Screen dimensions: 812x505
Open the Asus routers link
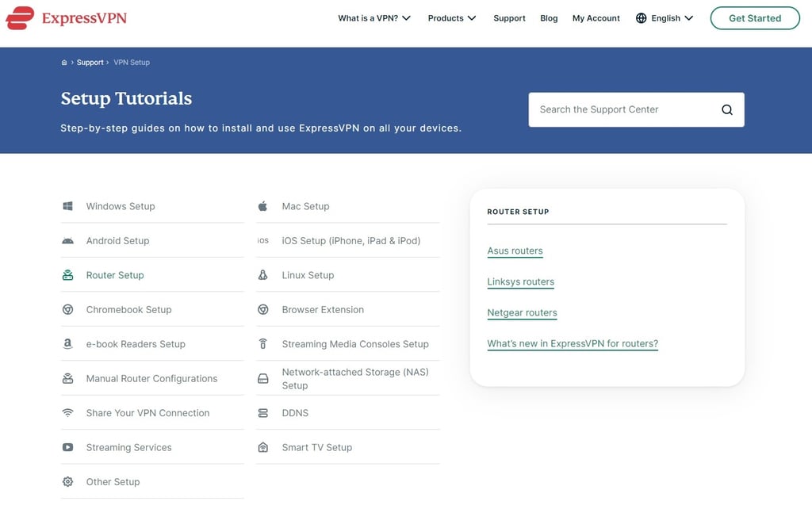pyautogui.click(x=515, y=251)
